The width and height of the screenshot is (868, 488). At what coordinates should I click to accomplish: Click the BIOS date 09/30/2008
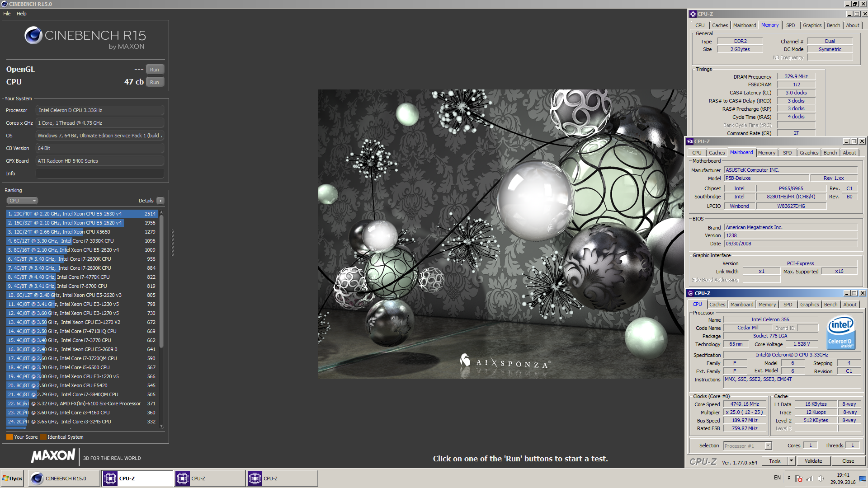click(x=791, y=244)
